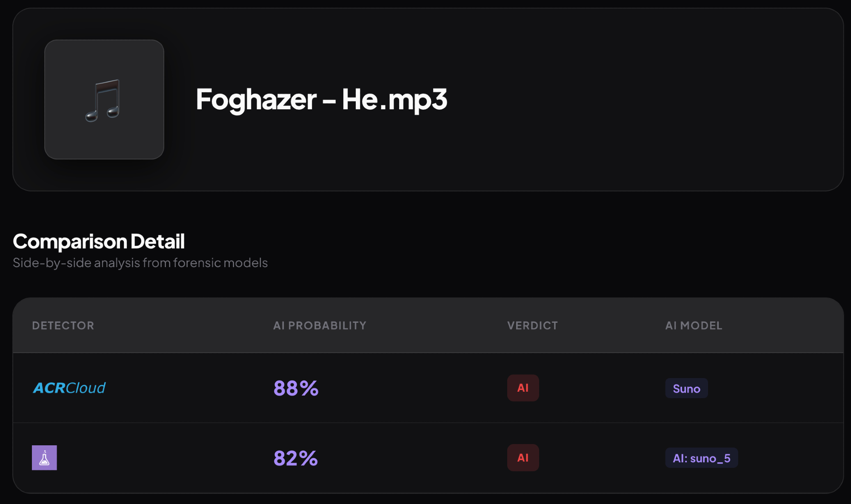Click the 82% AI probability value
This screenshot has width=851, height=504.
pos(296,458)
